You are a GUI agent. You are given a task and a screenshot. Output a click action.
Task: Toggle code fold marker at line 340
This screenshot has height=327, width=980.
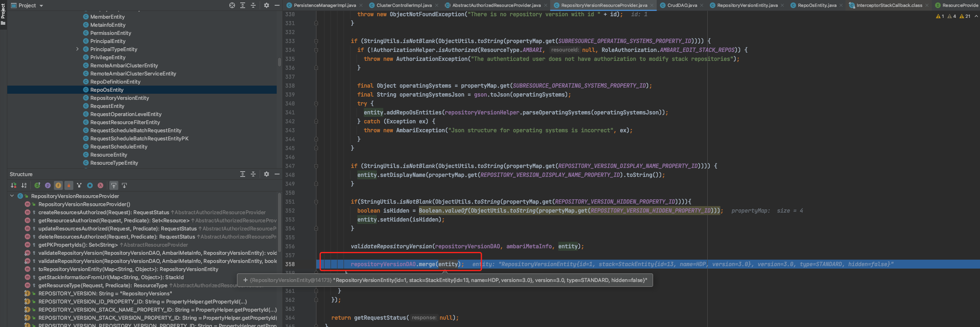(x=316, y=103)
